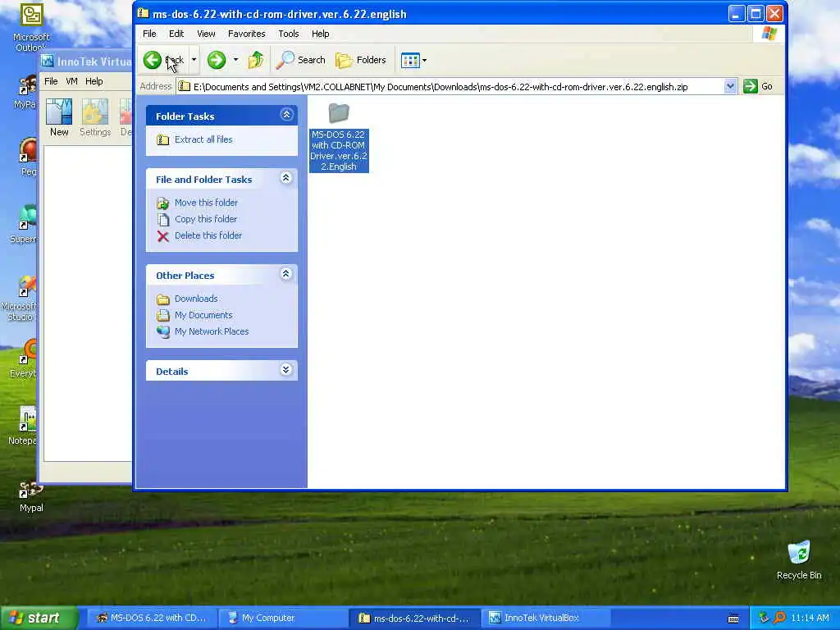Click Move this folder link
Viewport: 840px width, 630px height.
tap(206, 203)
